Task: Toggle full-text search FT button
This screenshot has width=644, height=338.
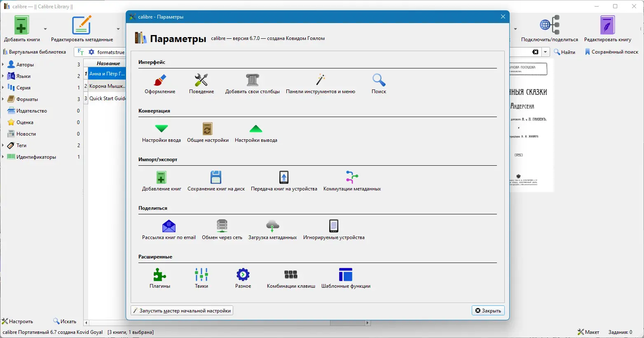Action: tap(81, 52)
